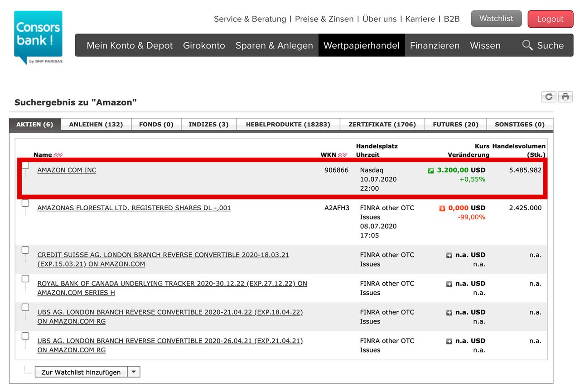Click the Handelsvolumen (Stk.) column header

click(x=519, y=150)
